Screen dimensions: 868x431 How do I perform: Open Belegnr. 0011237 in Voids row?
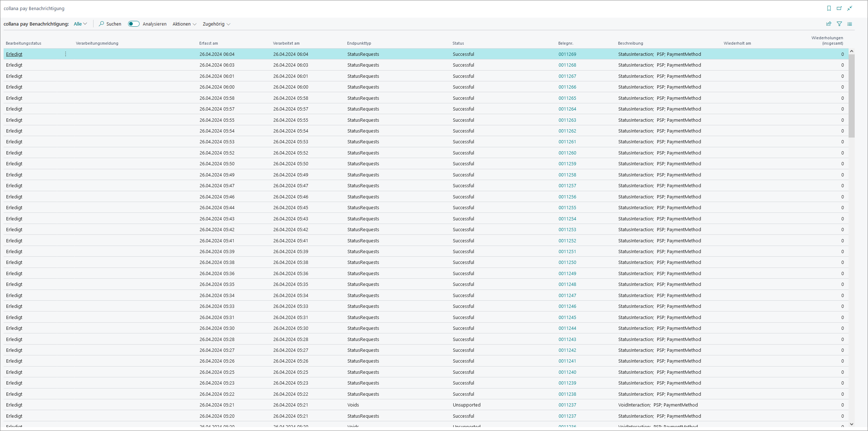(567, 405)
